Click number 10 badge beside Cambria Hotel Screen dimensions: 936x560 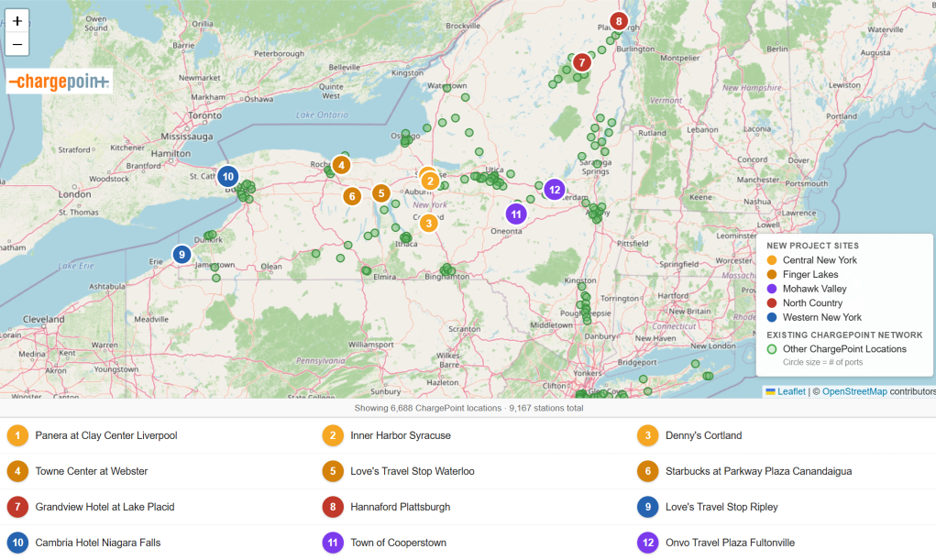click(18, 543)
